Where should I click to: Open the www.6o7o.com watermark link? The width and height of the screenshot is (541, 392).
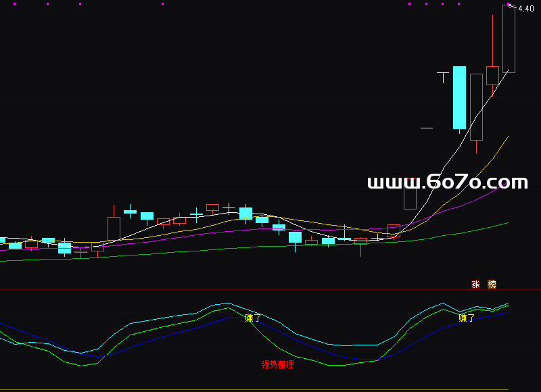click(447, 182)
